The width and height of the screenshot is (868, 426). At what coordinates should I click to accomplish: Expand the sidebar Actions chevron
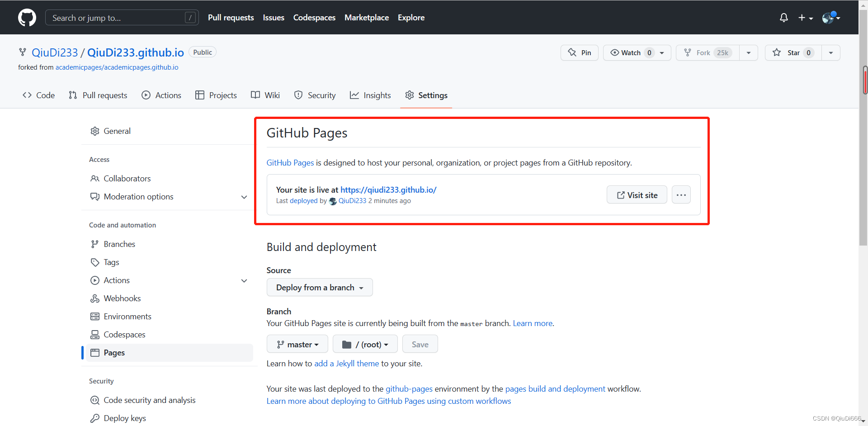[244, 281]
